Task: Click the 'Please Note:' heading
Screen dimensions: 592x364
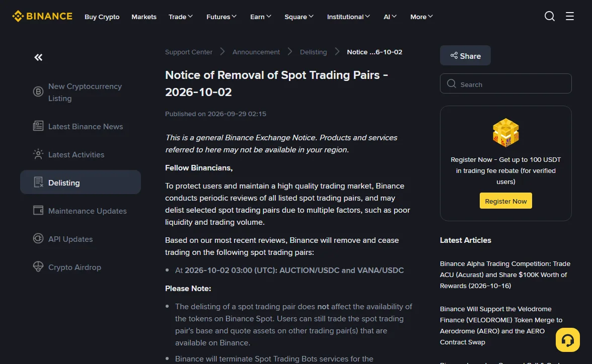Action: pos(188,288)
